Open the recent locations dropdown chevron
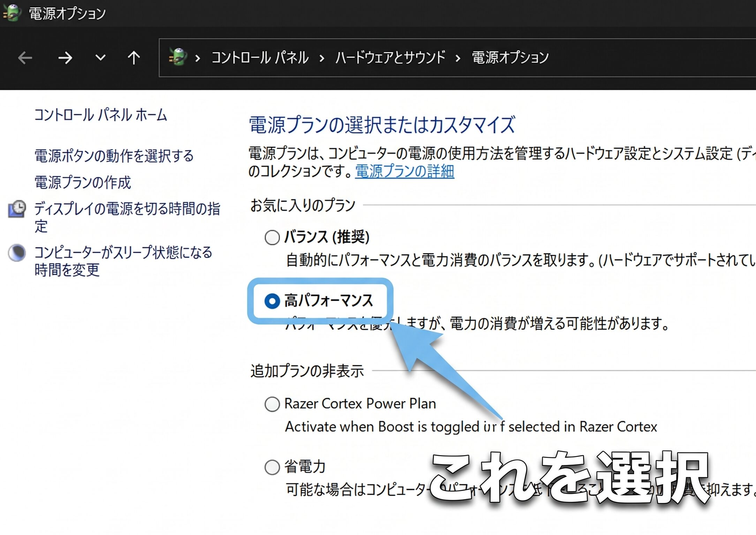Viewport: 756px width, 535px height. pos(100,58)
